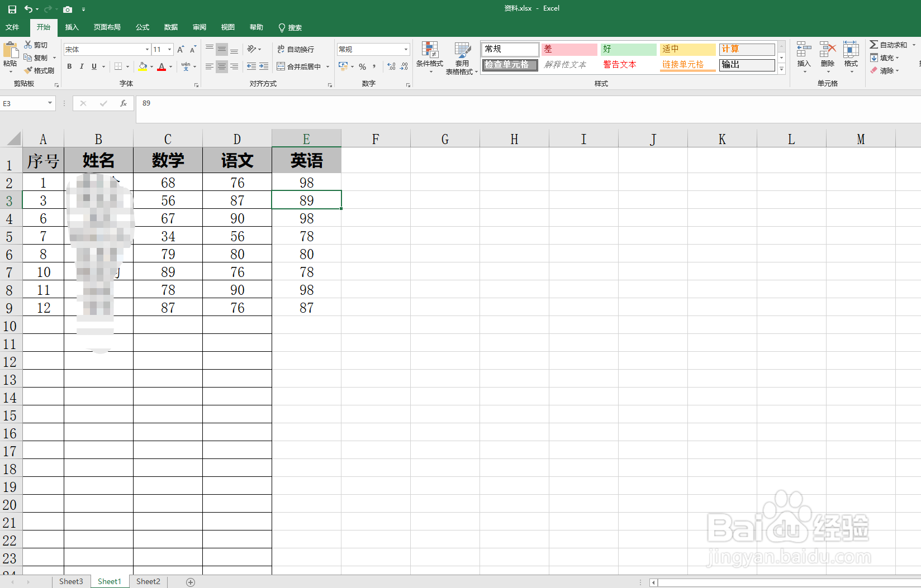The width and height of the screenshot is (921, 588).
Task: Open the 文件 (File) menu
Action: click(12, 27)
